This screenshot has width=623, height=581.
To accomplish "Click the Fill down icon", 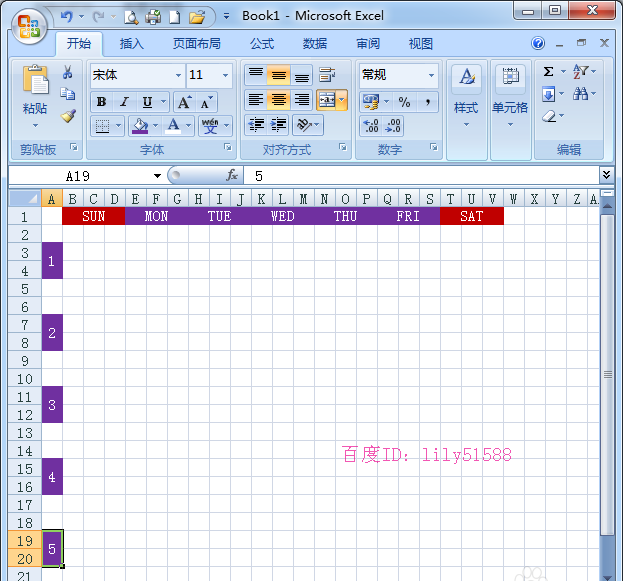I will 548,94.
